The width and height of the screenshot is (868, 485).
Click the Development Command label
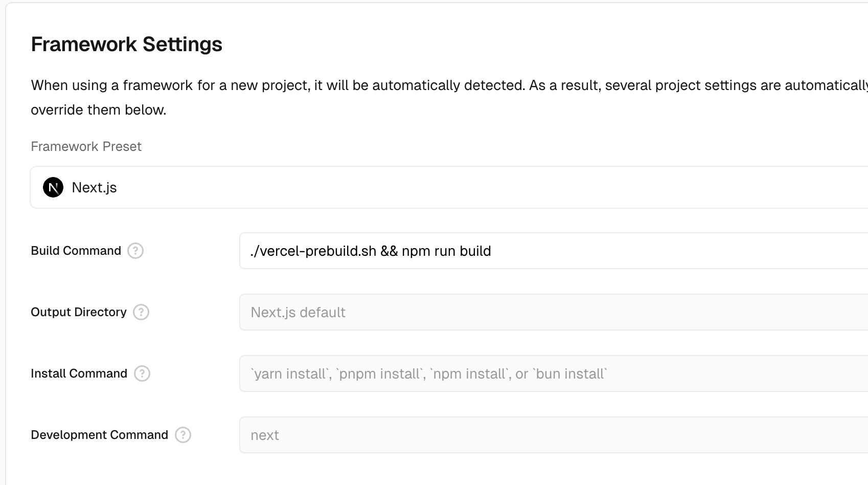tap(99, 435)
